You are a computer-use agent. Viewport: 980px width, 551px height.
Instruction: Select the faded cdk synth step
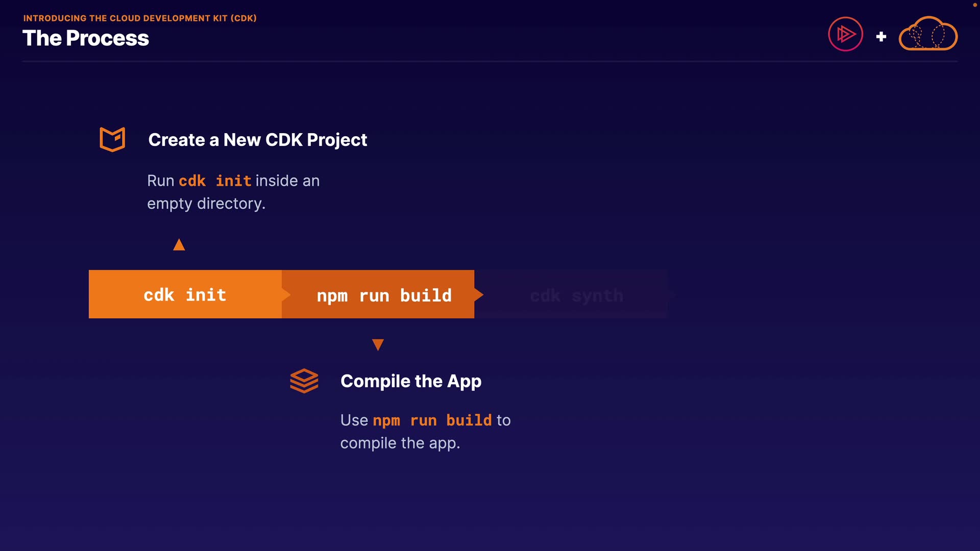[576, 295]
